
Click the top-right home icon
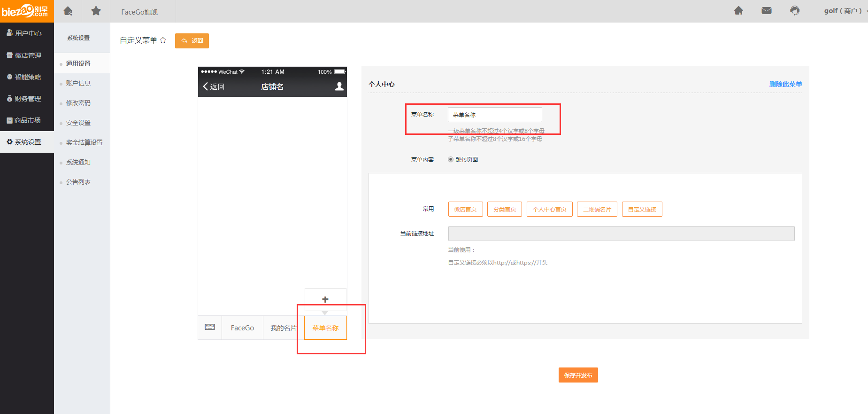(738, 11)
